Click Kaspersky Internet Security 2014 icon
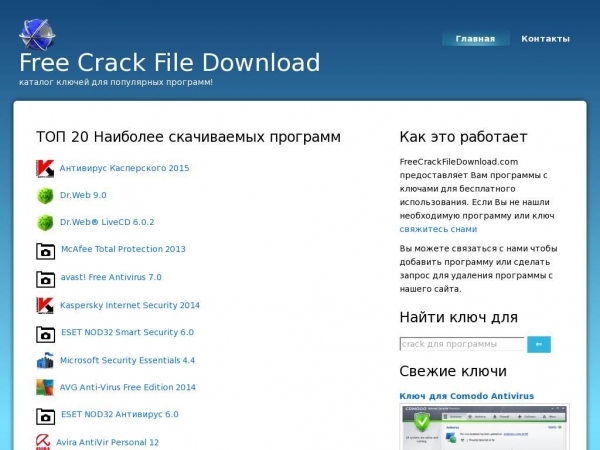 point(45,306)
